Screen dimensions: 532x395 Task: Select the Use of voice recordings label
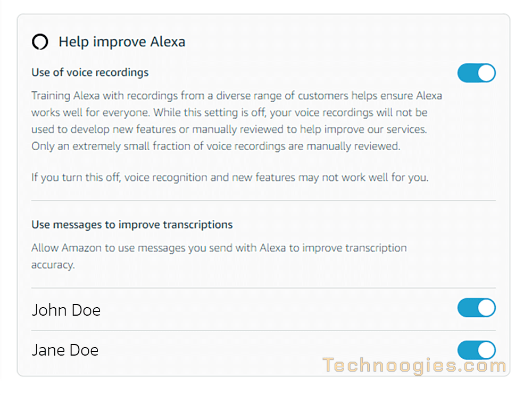(x=90, y=73)
